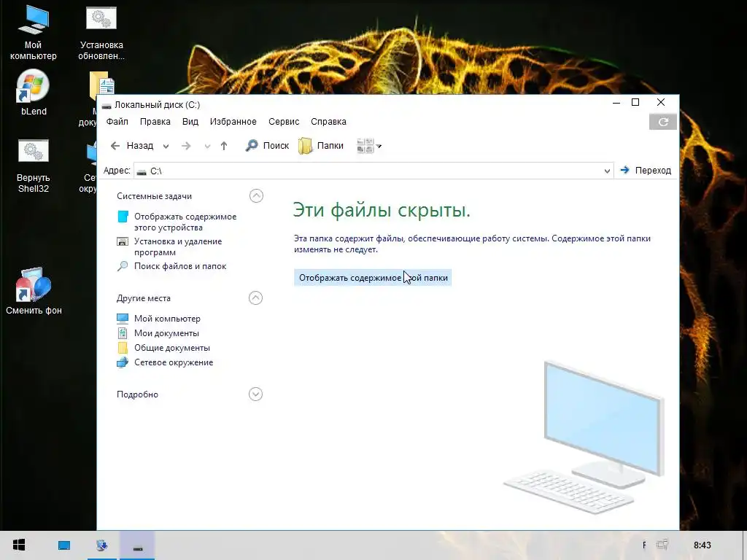Image resolution: width=747 pixels, height=560 pixels.
Task: Open the Мой компьютер desktop icon
Action: [34, 34]
